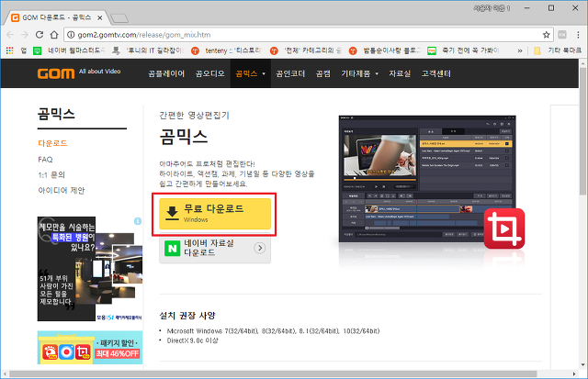Image resolution: width=588 pixels, height=379 pixels.
Task: Close the GOM 다운로드 tab
Action: [100, 17]
